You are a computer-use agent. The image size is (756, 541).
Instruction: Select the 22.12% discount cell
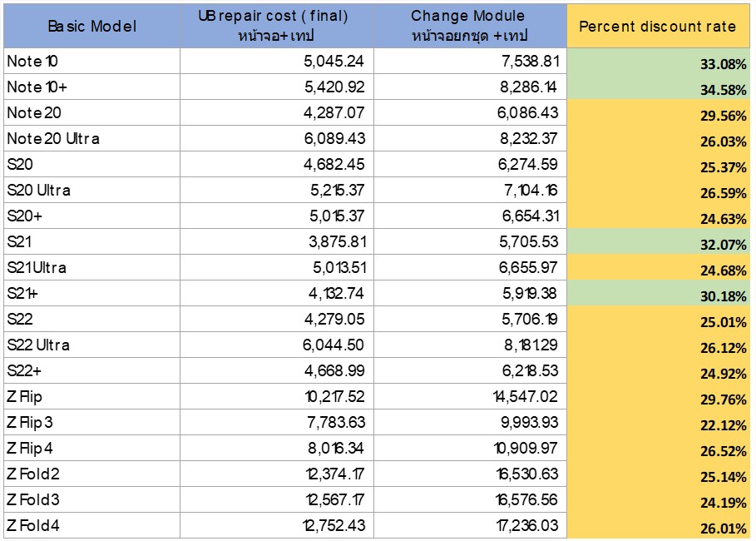point(658,422)
